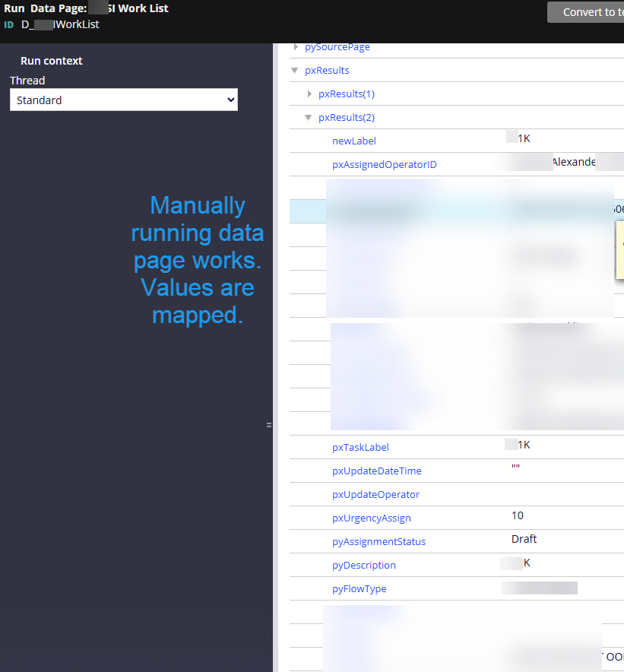624x672 pixels.
Task: Click the pxUrgencyAssign property link
Action: tap(371, 518)
